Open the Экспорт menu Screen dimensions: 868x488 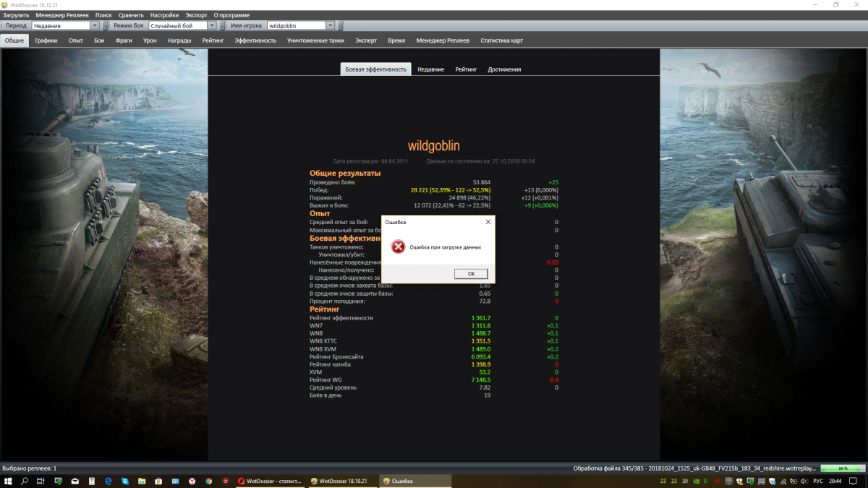[x=196, y=14]
